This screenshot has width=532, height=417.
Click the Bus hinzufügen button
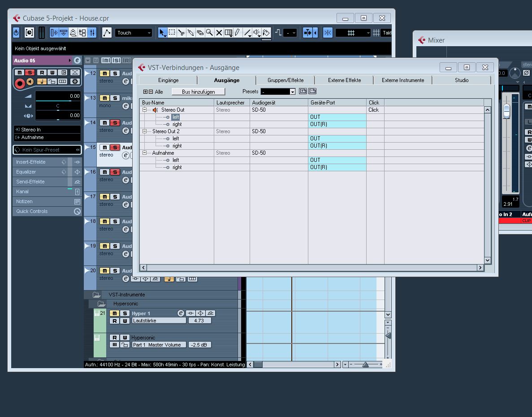199,91
